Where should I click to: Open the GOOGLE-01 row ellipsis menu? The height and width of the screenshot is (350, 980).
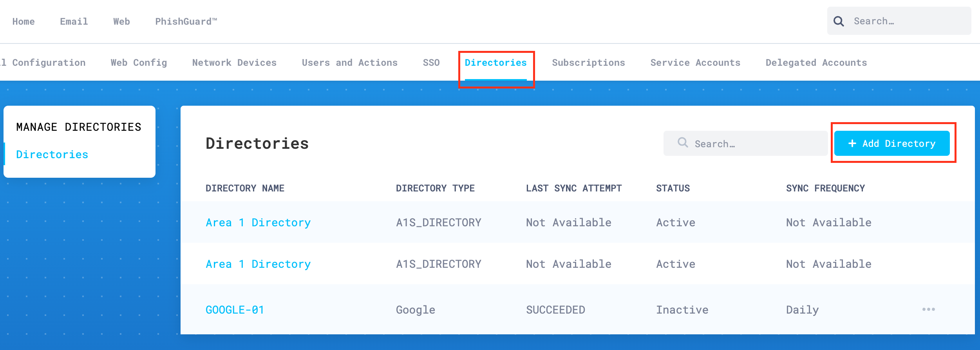pyautogui.click(x=928, y=309)
